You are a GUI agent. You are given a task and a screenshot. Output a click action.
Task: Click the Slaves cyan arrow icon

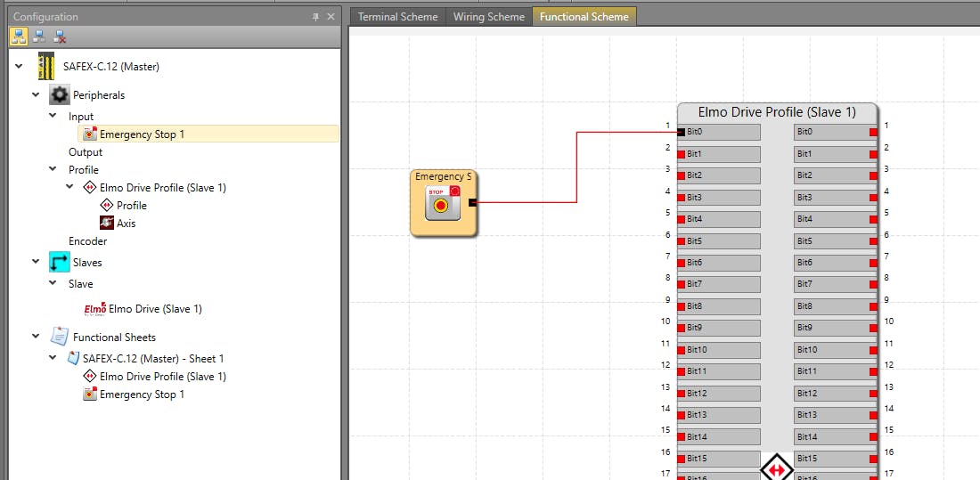click(59, 263)
